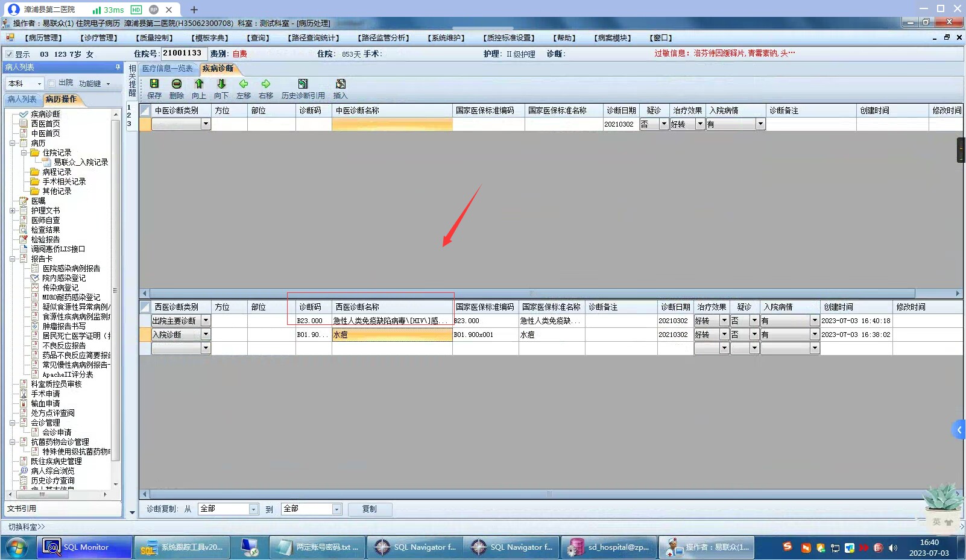Open 西医首页 document in tree
The width and height of the screenshot is (966, 560).
pyautogui.click(x=45, y=124)
